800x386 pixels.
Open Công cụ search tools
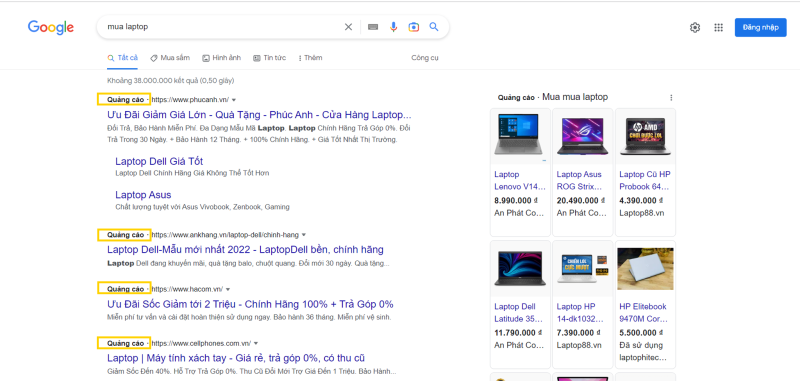[424, 58]
